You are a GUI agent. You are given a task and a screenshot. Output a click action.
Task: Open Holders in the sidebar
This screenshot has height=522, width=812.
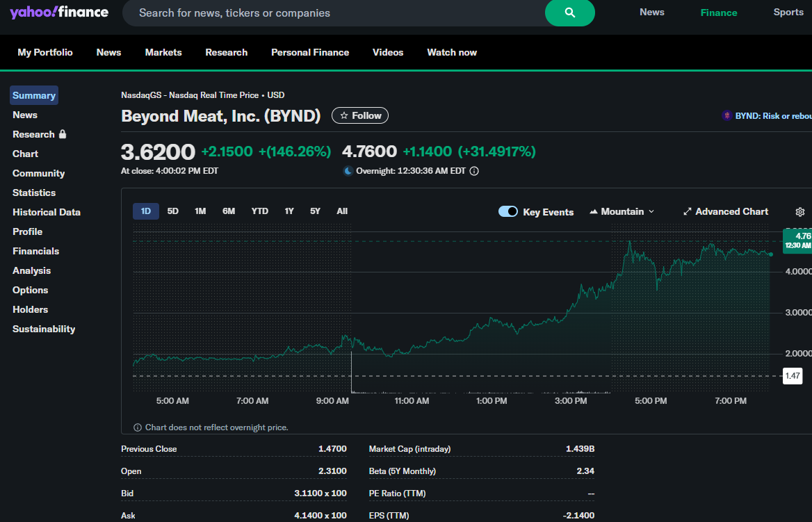[30, 310]
